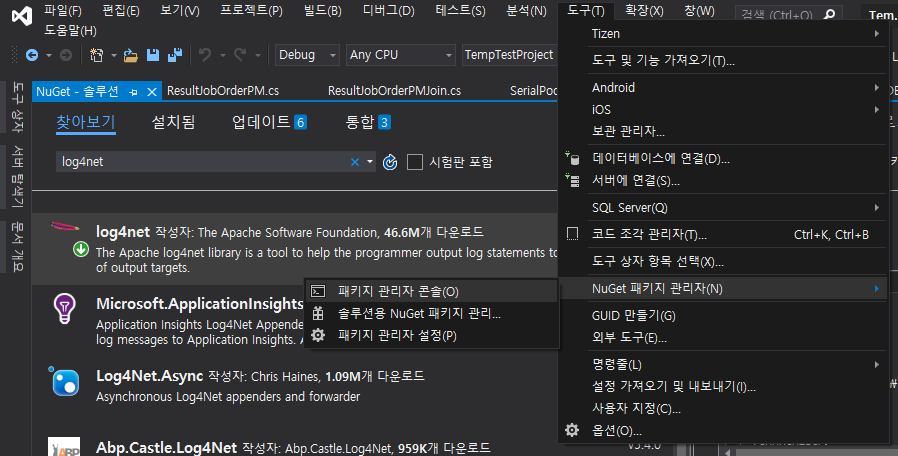Click the 데이터베이스에 연결 database icon
The height and width of the screenshot is (456, 898).
point(572,158)
